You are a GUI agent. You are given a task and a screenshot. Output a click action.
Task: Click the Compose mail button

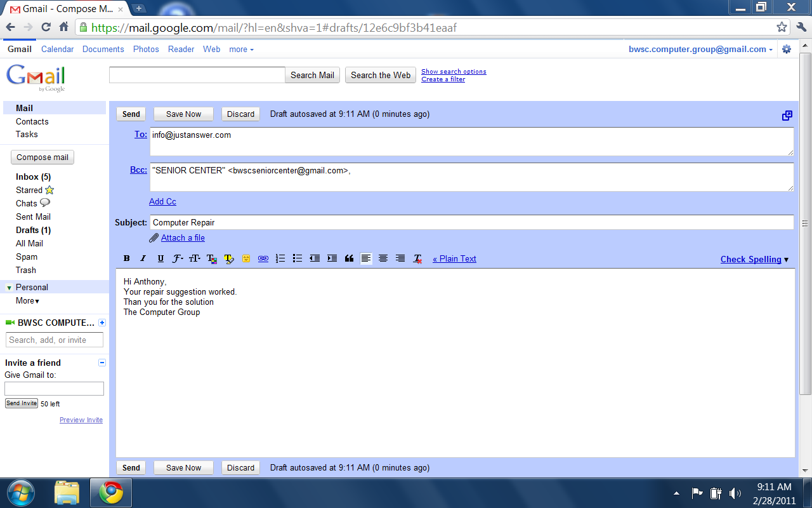coord(43,157)
